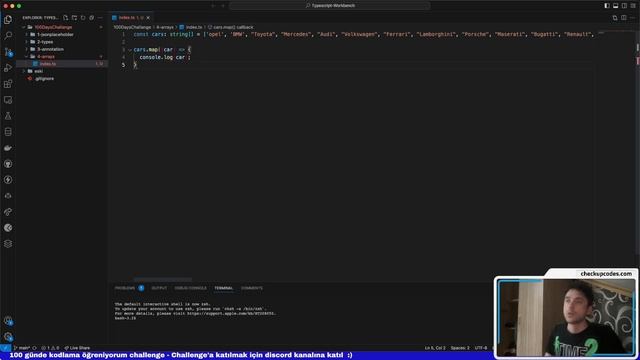Switch to the Terminal panel tab
Viewport: 640px width, 360px height.
click(x=224, y=288)
